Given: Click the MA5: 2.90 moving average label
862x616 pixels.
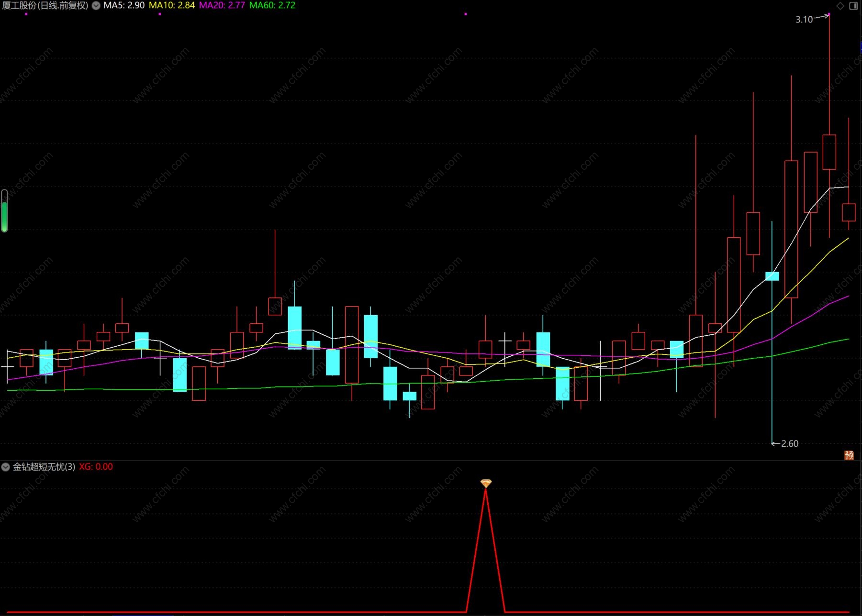Looking at the screenshot, I should (x=124, y=6).
